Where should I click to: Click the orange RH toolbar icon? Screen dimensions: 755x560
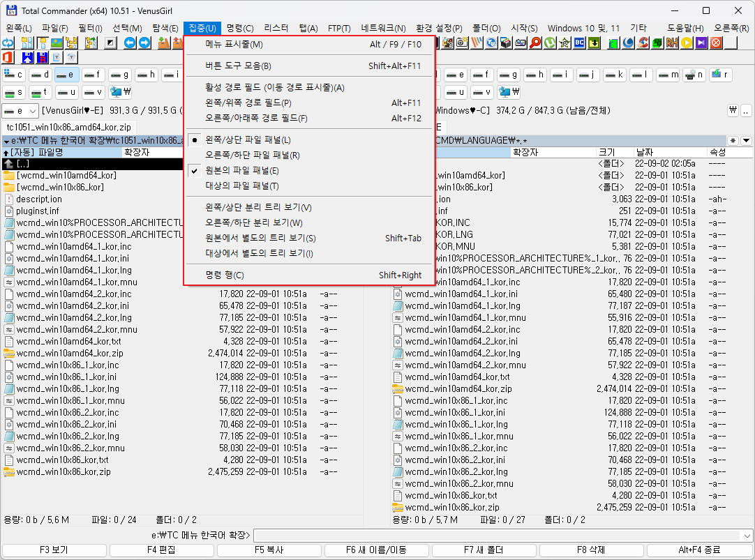pyautogui.click(x=672, y=43)
